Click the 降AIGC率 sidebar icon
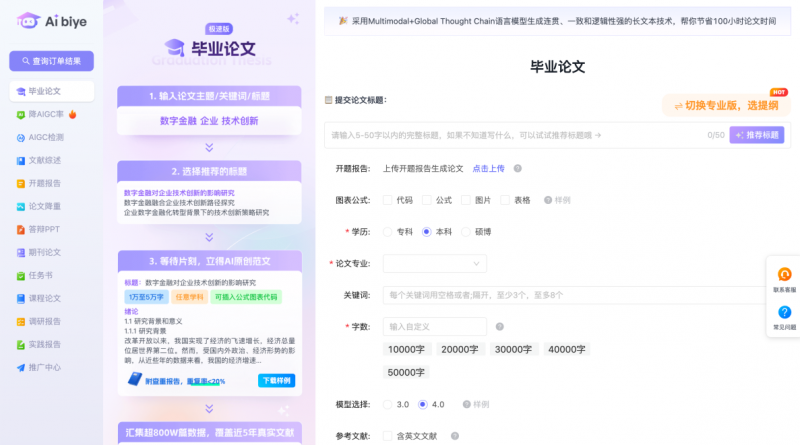The height and width of the screenshot is (445, 800). coord(21,115)
